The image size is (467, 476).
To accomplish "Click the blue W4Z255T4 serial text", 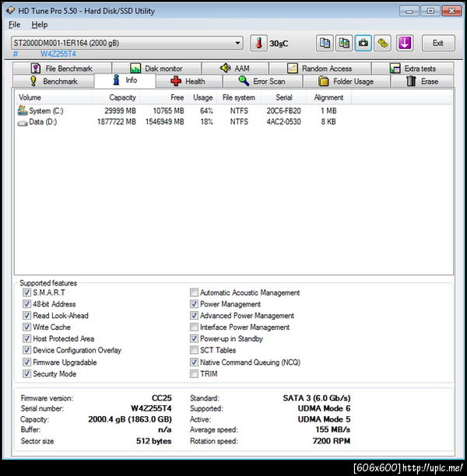I will [58, 54].
